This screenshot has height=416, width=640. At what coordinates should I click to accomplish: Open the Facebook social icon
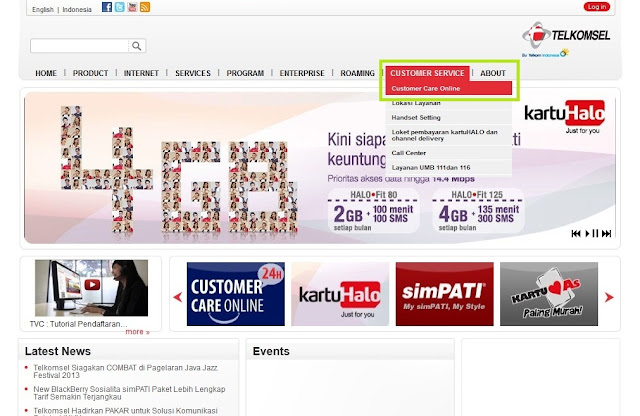tap(107, 7)
